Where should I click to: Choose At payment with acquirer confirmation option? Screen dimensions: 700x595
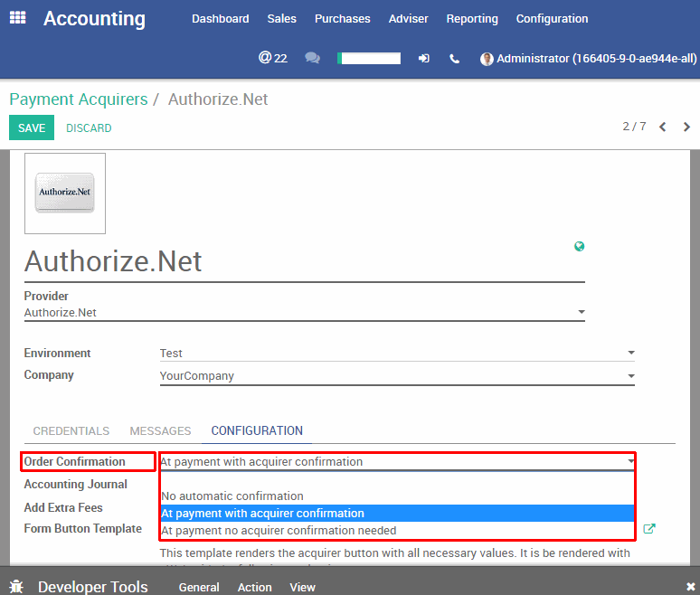(x=397, y=514)
